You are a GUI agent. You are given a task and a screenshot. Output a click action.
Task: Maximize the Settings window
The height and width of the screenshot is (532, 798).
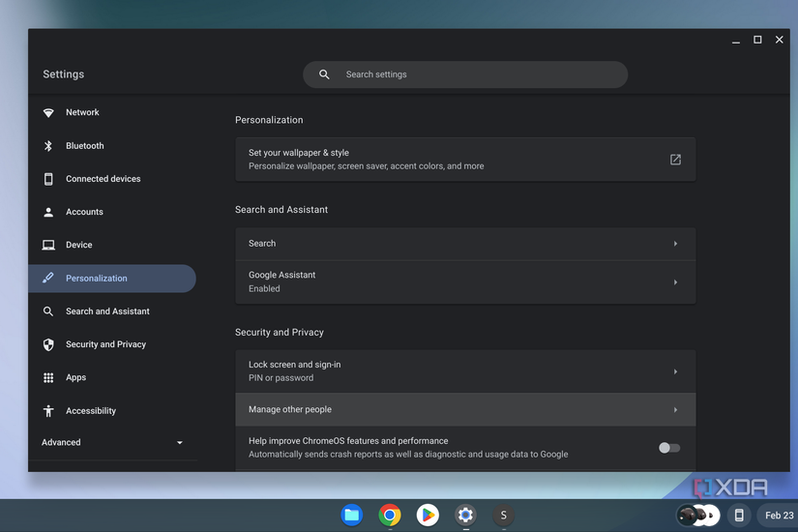click(757, 40)
